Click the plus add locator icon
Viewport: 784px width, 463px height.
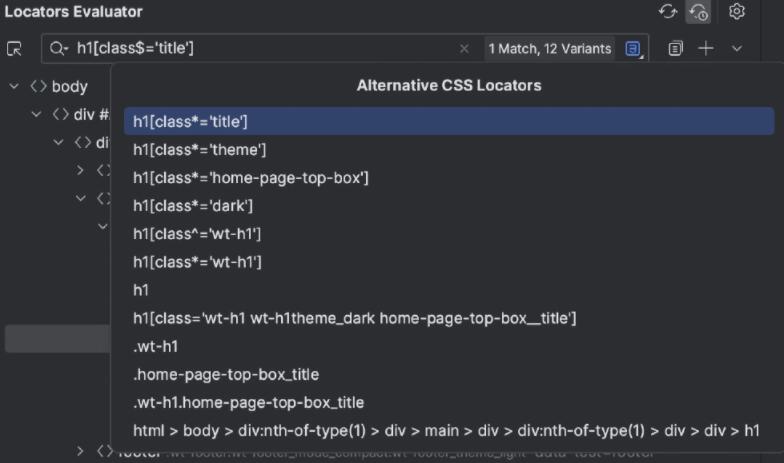pyautogui.click(x=706, y=48)
